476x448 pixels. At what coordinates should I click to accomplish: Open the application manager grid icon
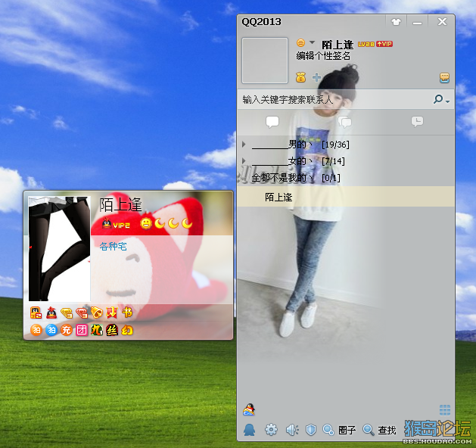coord(445,410)
